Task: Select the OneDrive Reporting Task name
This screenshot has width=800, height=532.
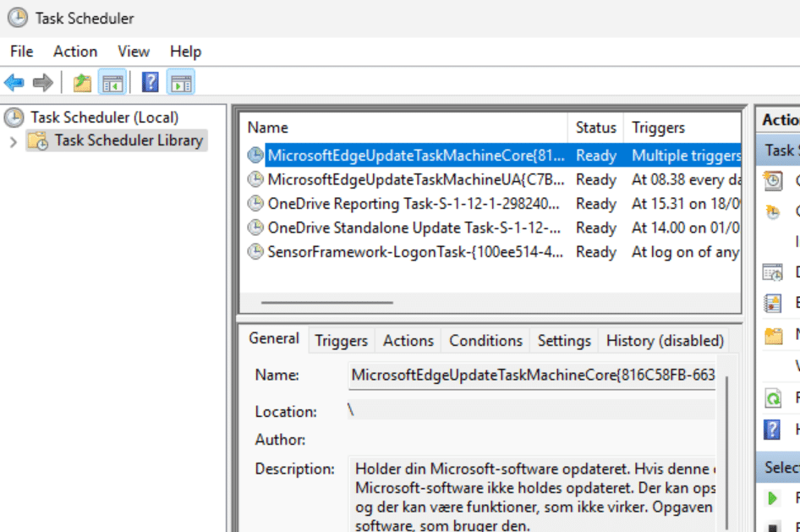Action: pos(414,203)
